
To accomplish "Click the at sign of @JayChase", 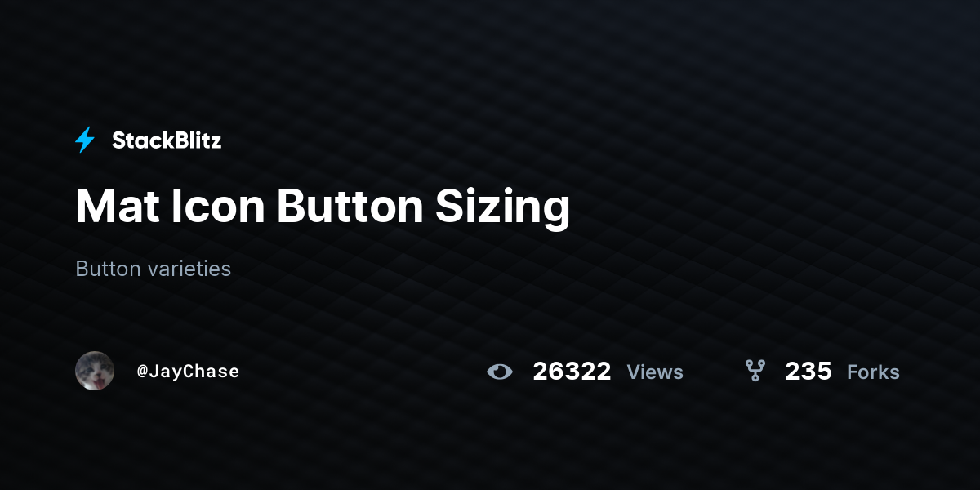I will (142, 372).
